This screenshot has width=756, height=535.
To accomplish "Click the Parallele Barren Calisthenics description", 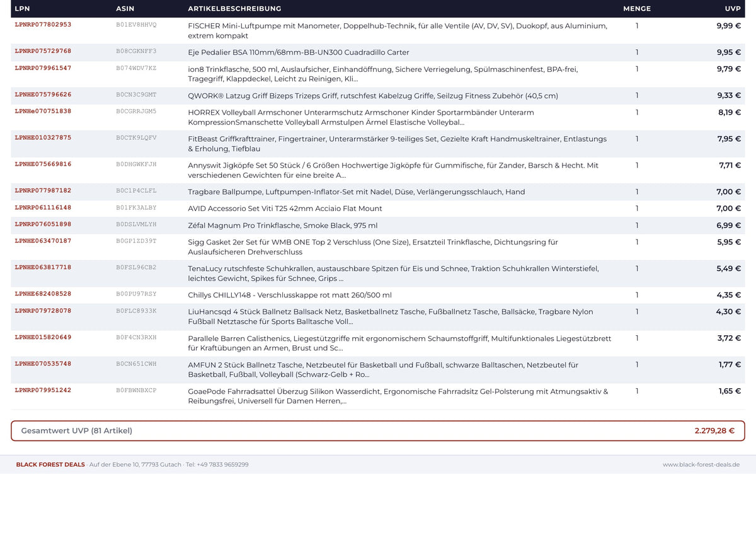I will (399, 343).
